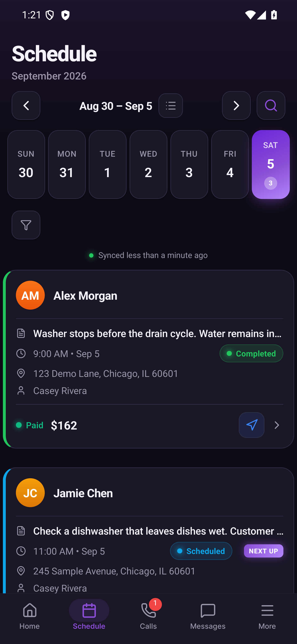The width and height of the screenshot is (297, 644).
Task: Open the Calls tab with badge
Action: (x=148, y=617)
